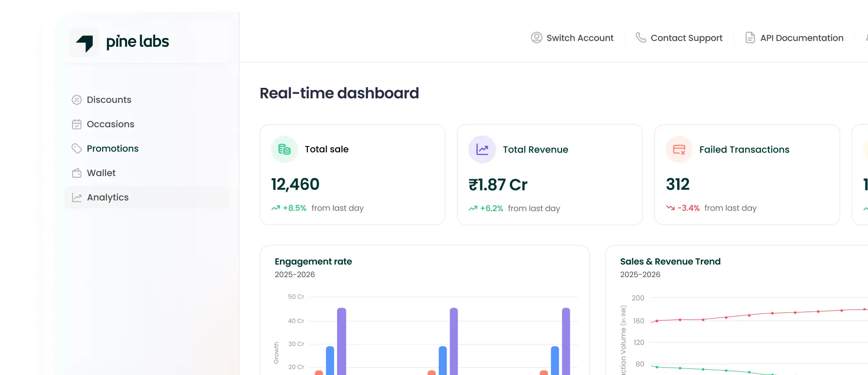Click first purple bar in Engagement chart
Screen dimensions: 868x375
pos(341,341)
